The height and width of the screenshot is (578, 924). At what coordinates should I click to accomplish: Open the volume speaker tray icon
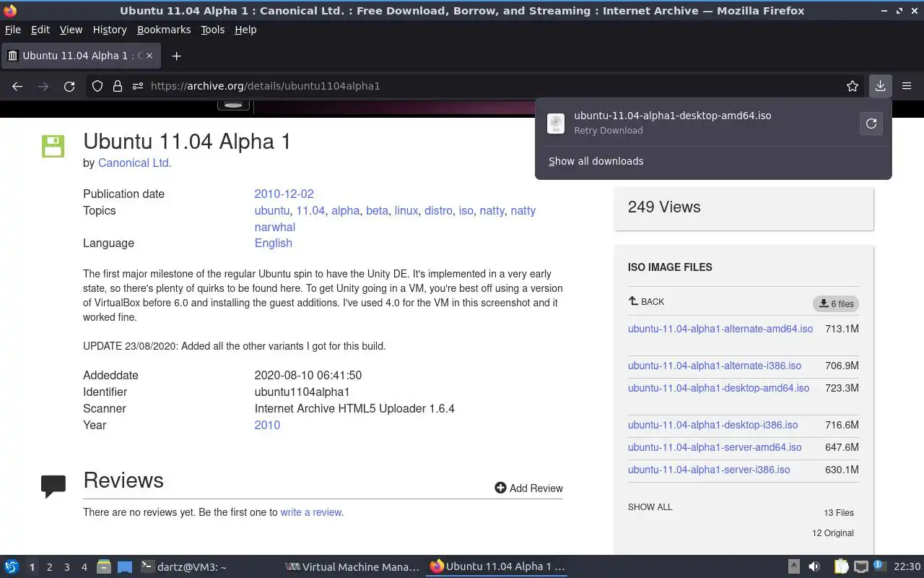coord(814,566)
